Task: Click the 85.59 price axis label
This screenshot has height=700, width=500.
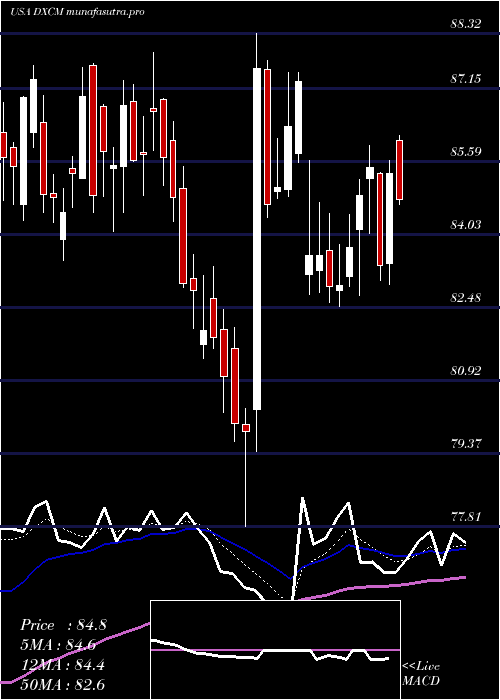Action: (466, 152)
